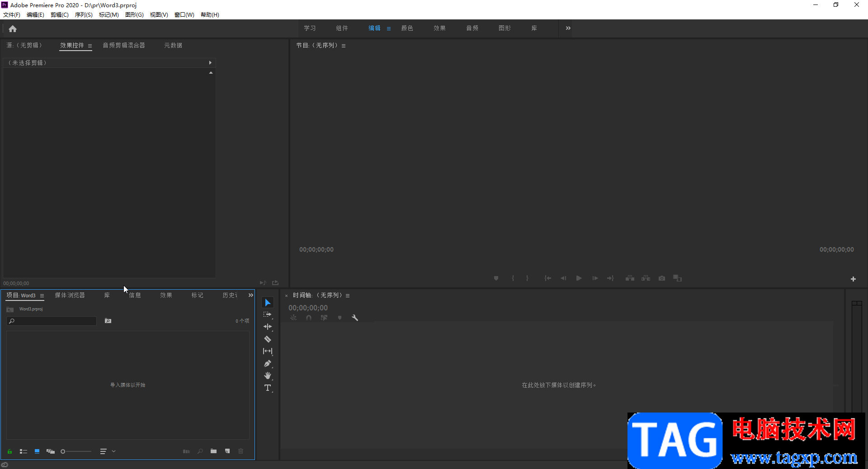Image resolution: width=868 pixels, height=469 pixels.
Task: Select the Razor tool in the tools panel
Action: coord(268,339)
